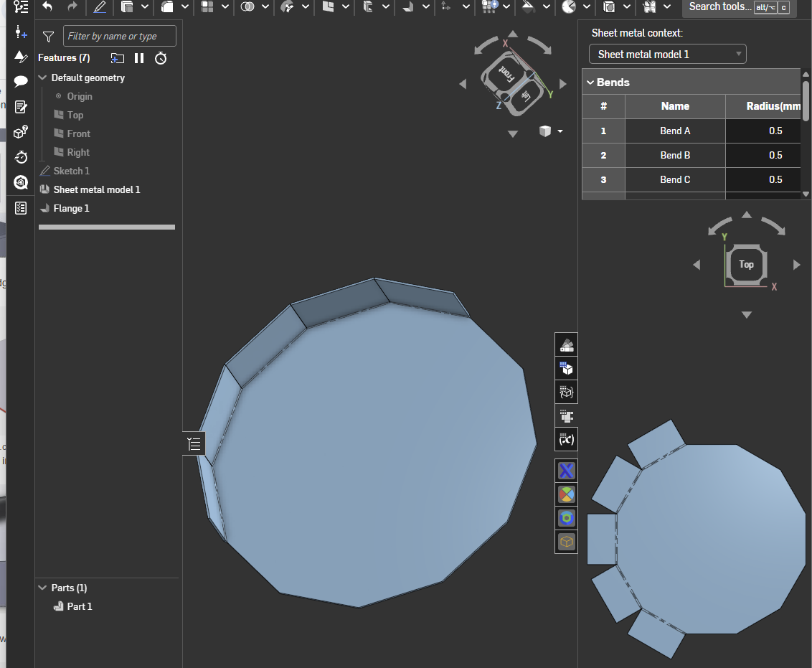Viewport: 812px width, 668px height.
Task: Click the insert feature icon in left sidebar
Action: (x=21, y=33)
